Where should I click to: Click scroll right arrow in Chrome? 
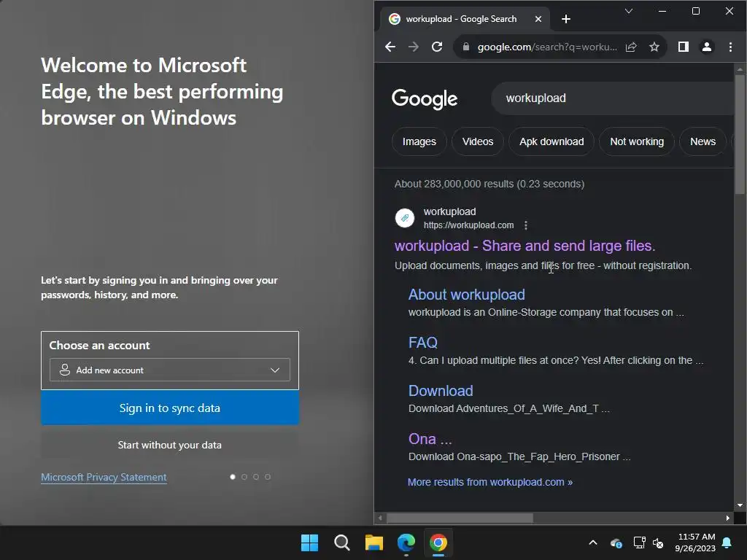click(727, 518)
